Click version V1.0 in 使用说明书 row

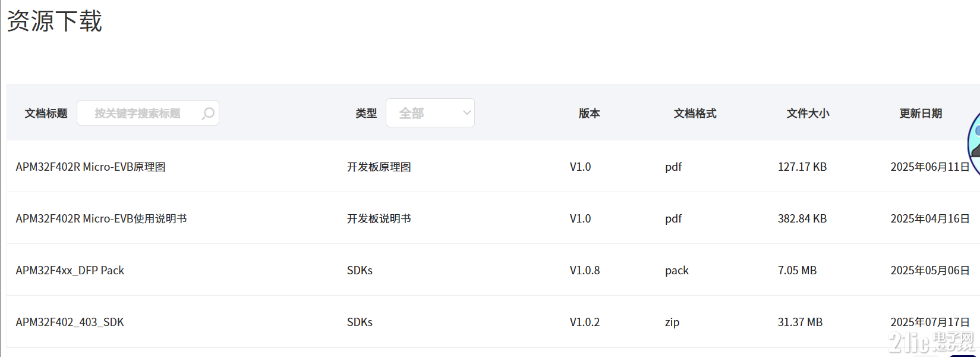(581, 219)
